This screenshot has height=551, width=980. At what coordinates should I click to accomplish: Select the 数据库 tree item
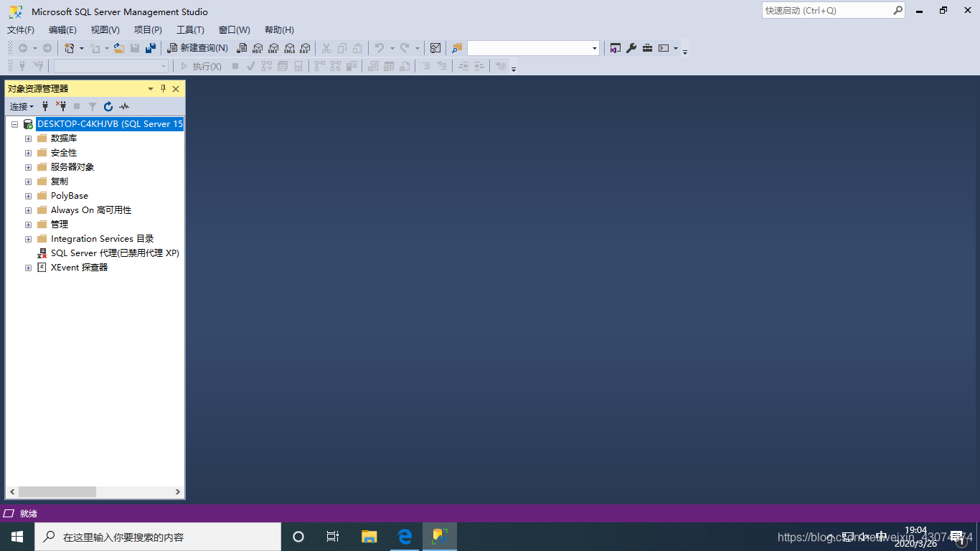pyautogui.click(x=64, y=138)
